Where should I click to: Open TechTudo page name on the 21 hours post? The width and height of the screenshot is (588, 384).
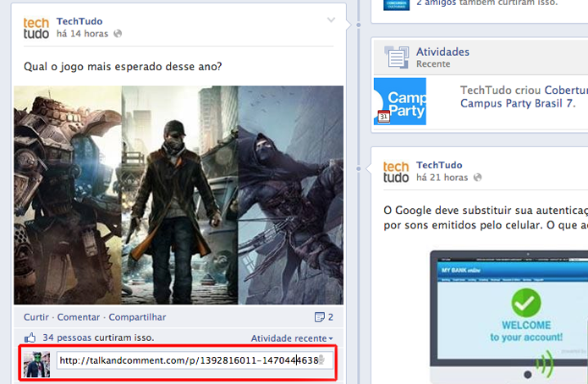(439, 165)
